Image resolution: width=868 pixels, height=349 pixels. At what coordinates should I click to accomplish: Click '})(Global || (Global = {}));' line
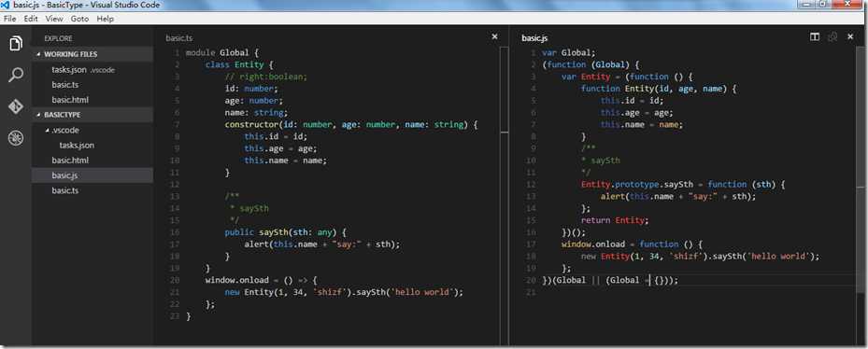click(610, 281)
